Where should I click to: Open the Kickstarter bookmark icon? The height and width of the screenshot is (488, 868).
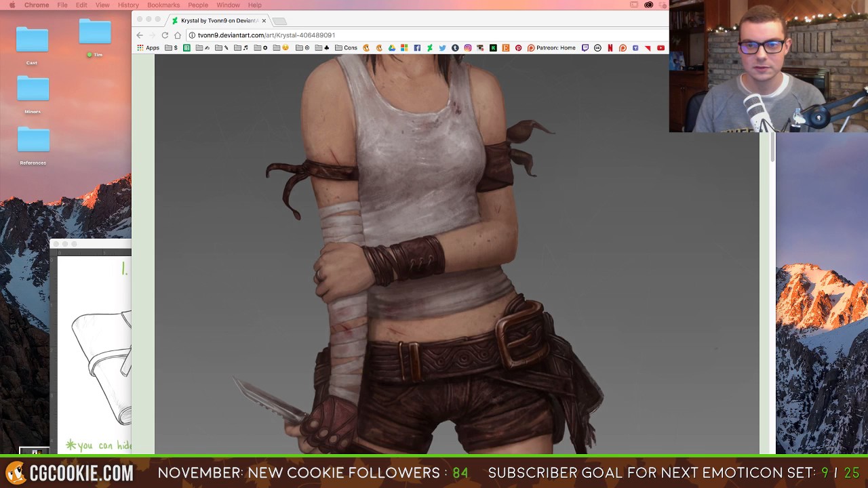point(493,48)
